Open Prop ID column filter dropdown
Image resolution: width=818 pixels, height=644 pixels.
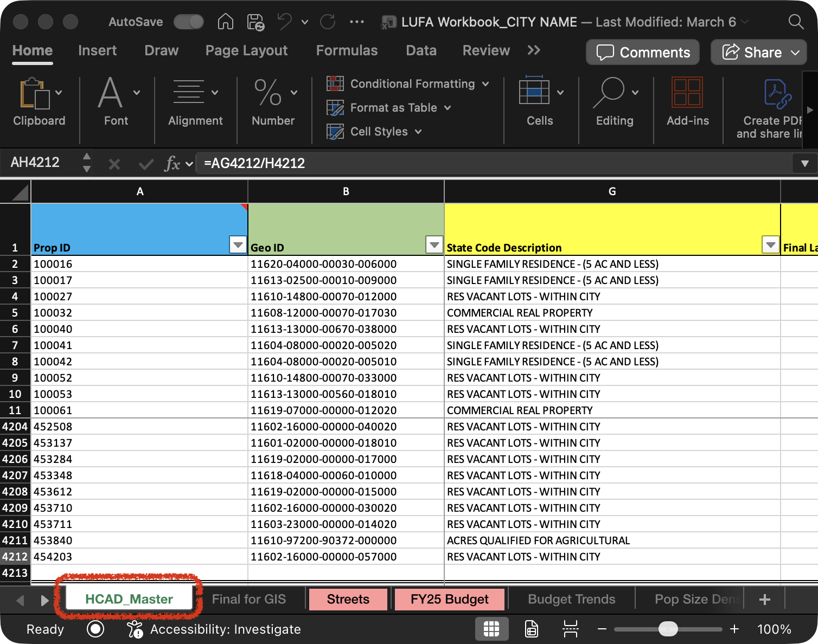point(238,244)
